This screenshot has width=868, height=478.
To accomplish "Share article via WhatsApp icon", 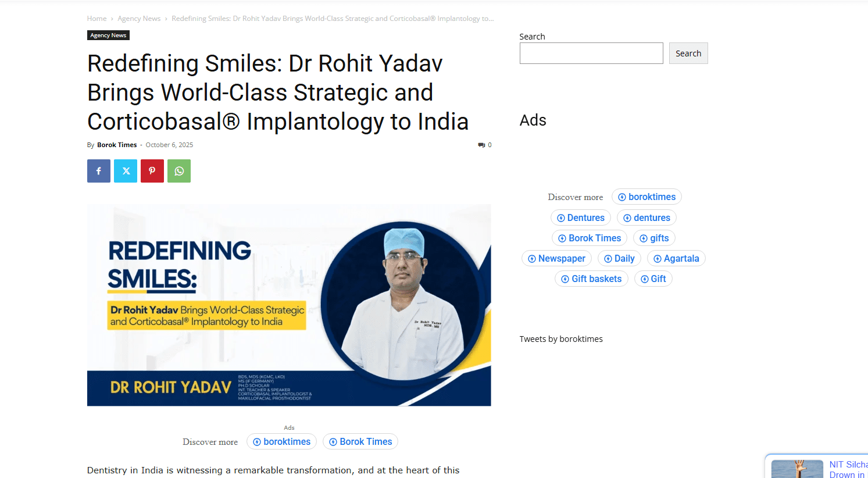I will tap(178, 171).
